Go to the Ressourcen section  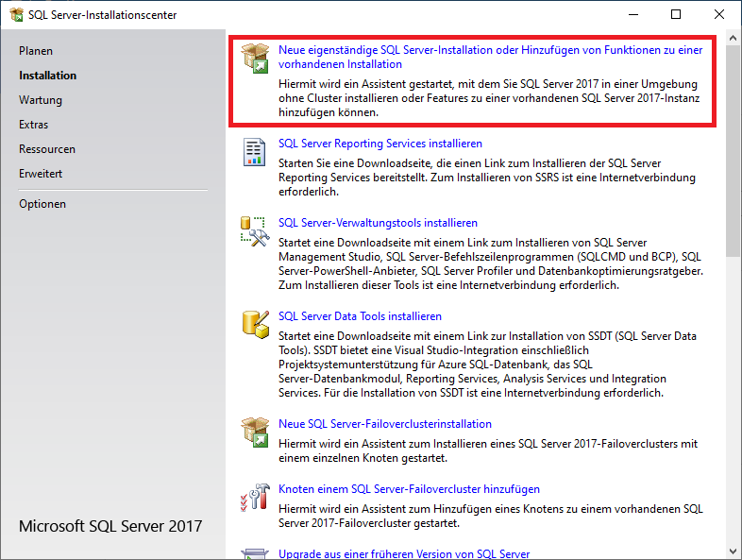tap(47, 149)
